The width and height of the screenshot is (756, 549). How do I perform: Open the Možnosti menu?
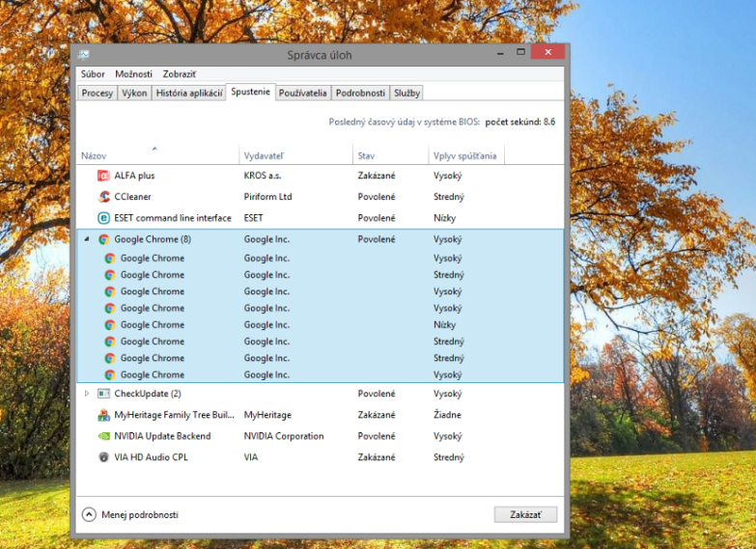133,74
